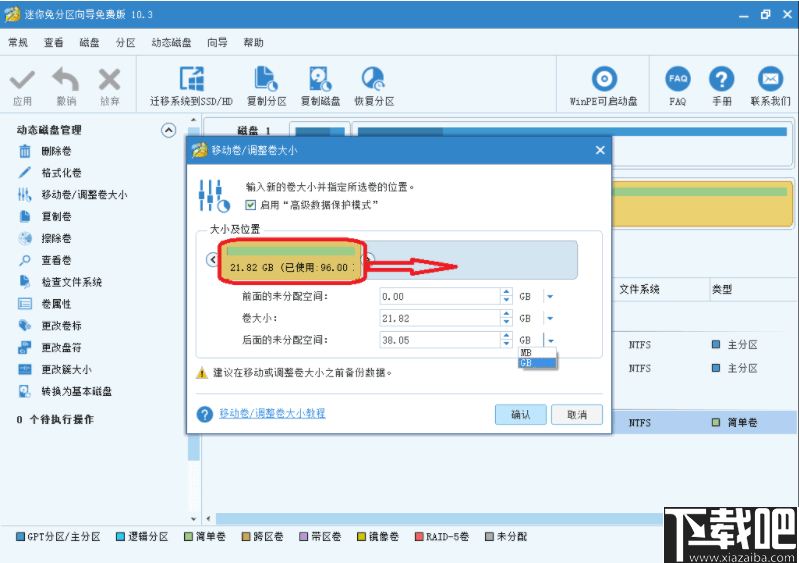Open Volume Properties (卷属性) in sidebar
This screenshot has height=563, width=799.
click(x=45, y=304)
